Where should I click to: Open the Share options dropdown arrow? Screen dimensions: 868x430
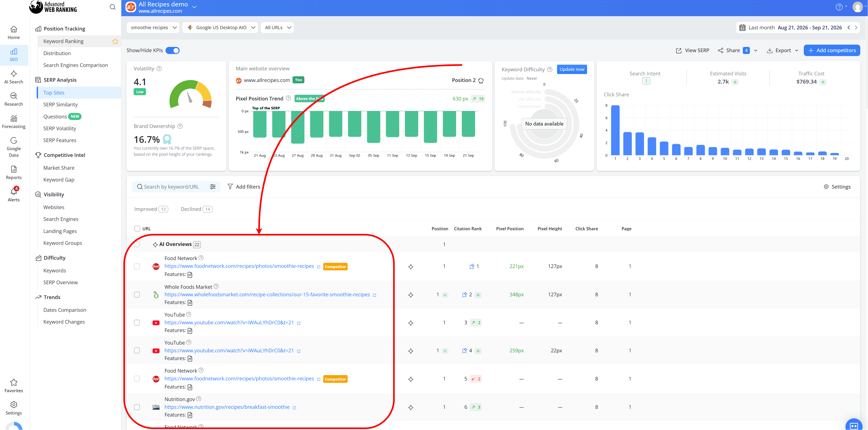[756, 51]
